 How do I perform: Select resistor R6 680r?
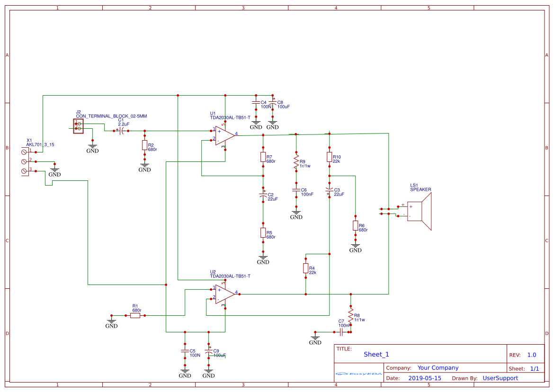pos(356,226)
